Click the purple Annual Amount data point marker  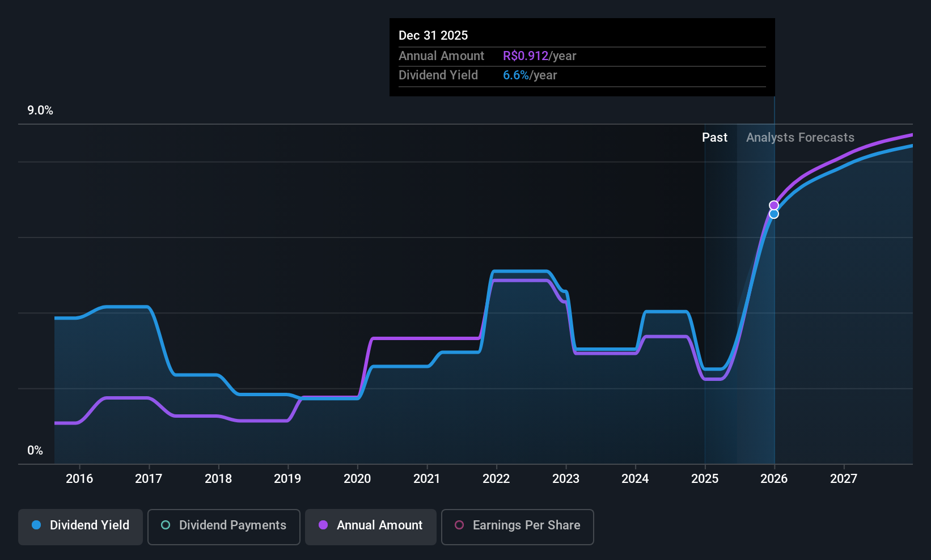click(x=774, y=205)
